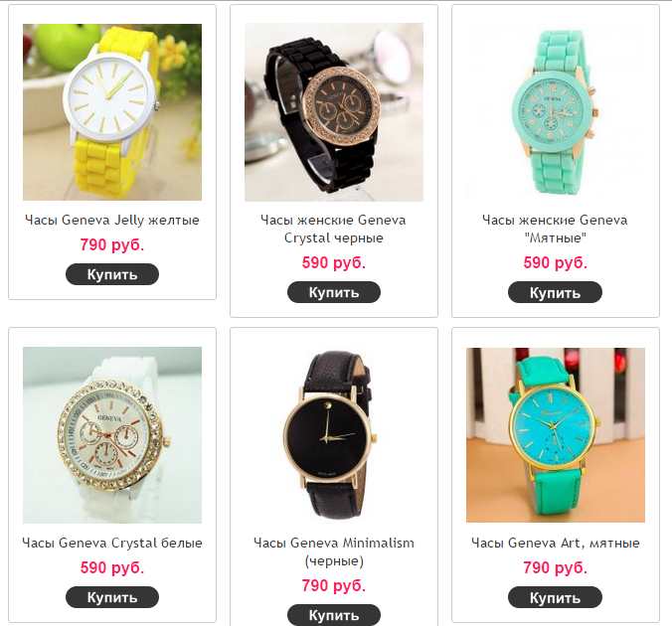672x626 pixels.
Task: Click Купить for the Geneva 'Мятные' watch
Action: pos(555,292)
